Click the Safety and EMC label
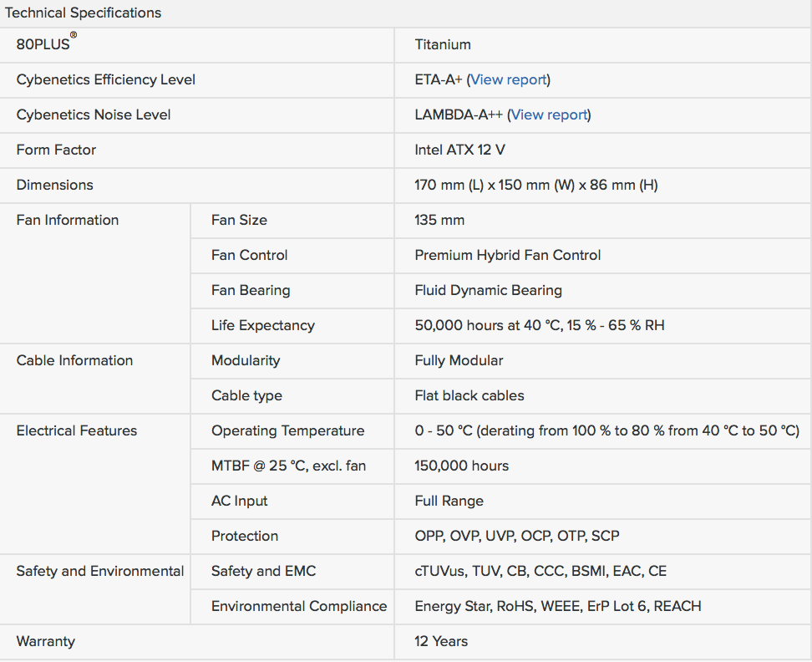Screen dimensions: 812x662 (x=263, y=572)
